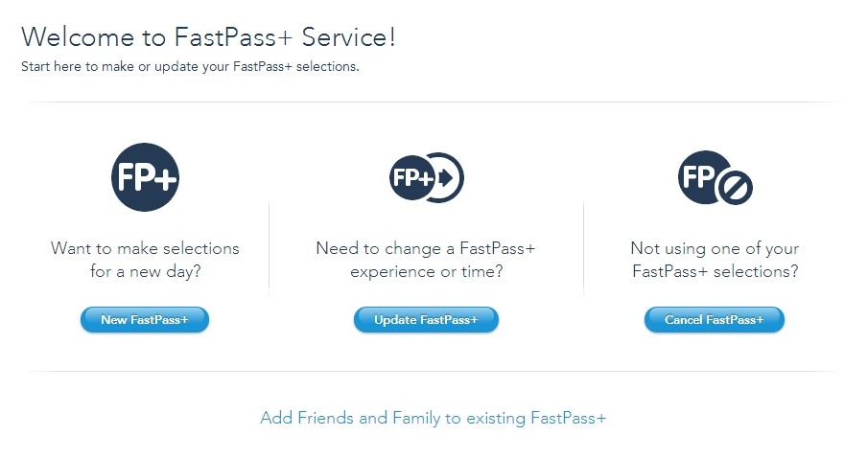Click vertical divider between Update and Cancel sections
The height and width of the screenshot is (459, 868).
[583, 247]
